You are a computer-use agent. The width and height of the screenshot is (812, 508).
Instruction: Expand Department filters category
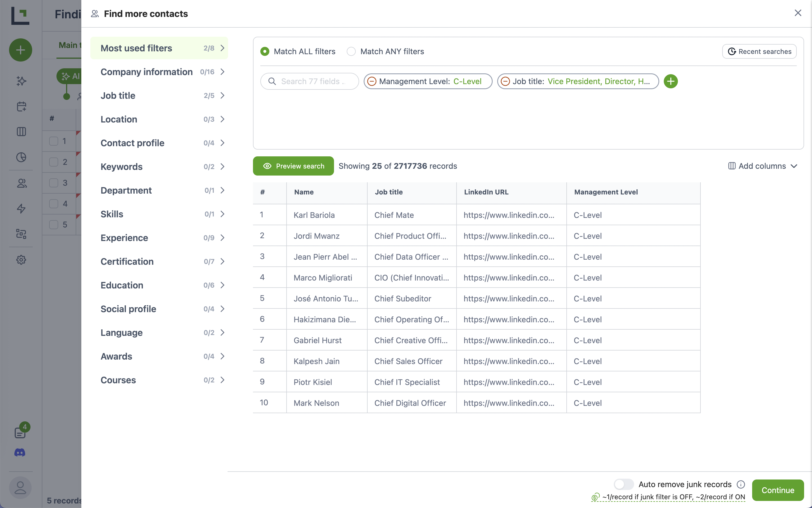click(159, 190)
